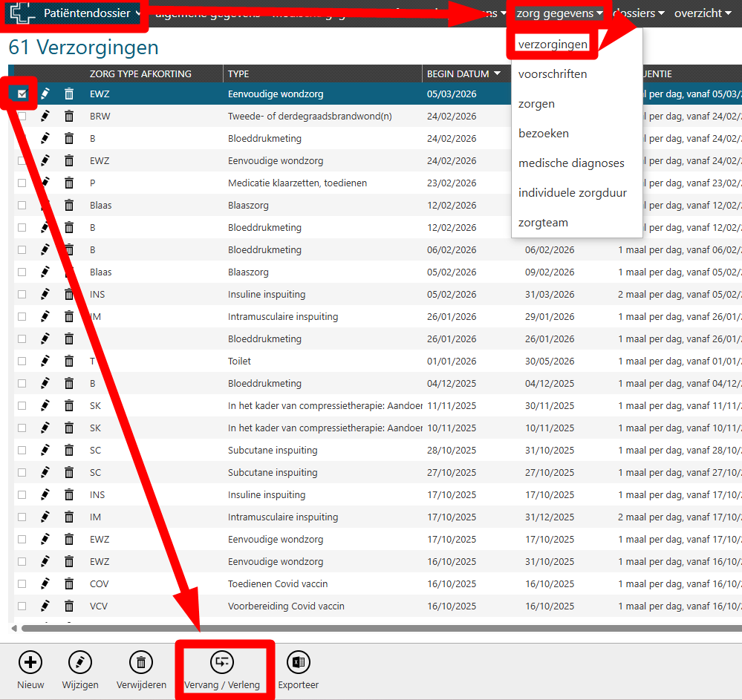Click cell 'Tweede- of derdegraadsbrandwond(n)'

tap(310, 116)
